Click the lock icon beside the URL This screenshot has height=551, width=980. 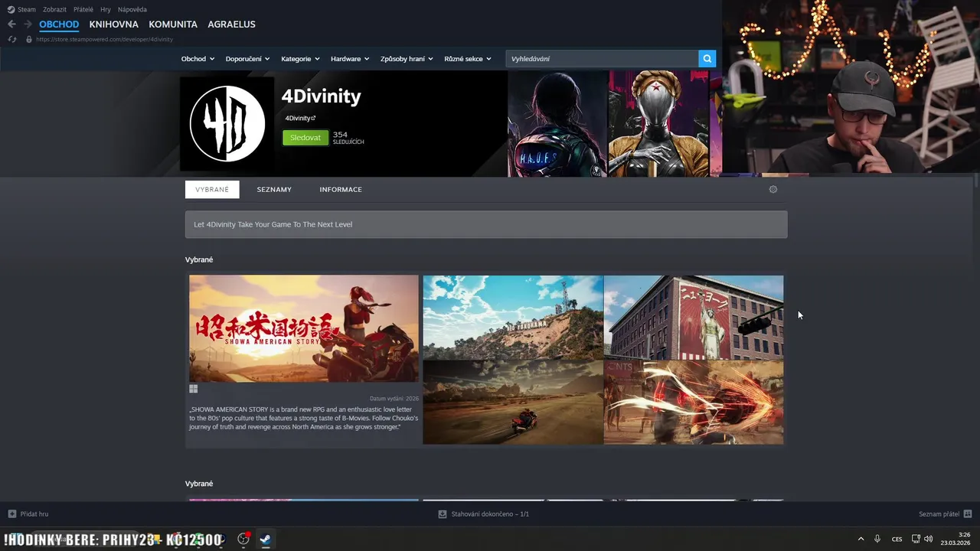29,39
